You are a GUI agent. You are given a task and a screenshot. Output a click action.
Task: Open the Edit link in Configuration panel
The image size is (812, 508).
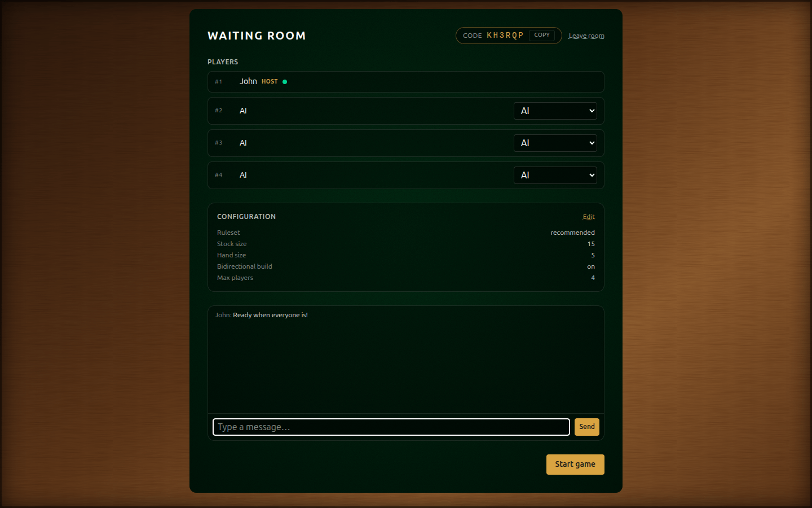pyautogui.click(x=589, y=216)
